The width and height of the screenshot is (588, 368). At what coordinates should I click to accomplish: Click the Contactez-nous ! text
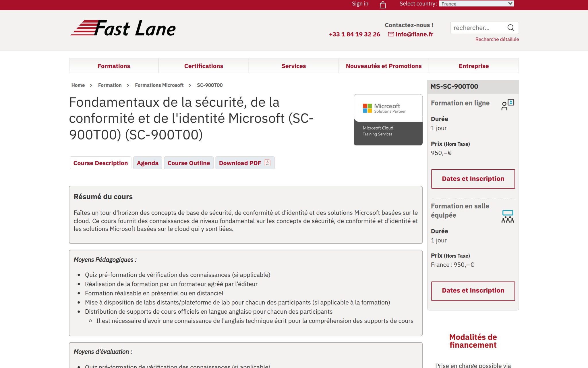(x=409, y=25)
